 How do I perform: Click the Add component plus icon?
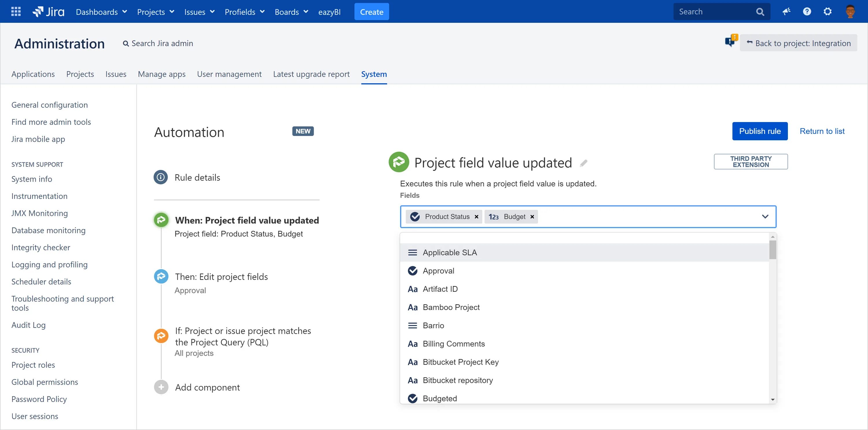click(161, 387)
